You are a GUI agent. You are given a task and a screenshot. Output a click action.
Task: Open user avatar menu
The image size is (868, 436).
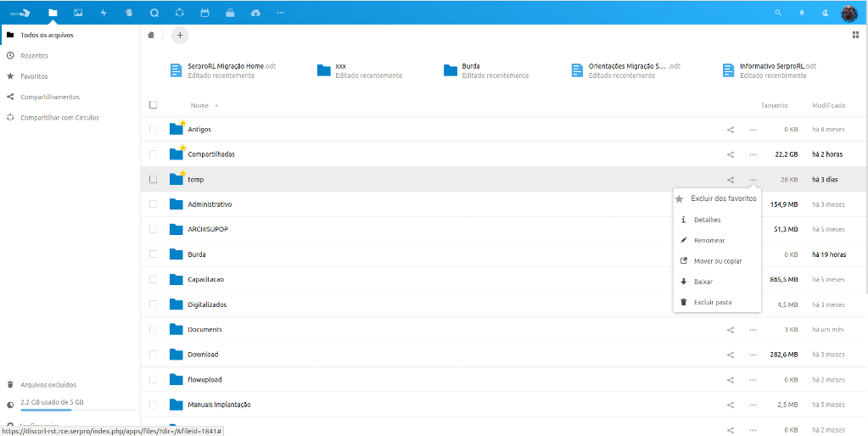click(x=849, y=13)
